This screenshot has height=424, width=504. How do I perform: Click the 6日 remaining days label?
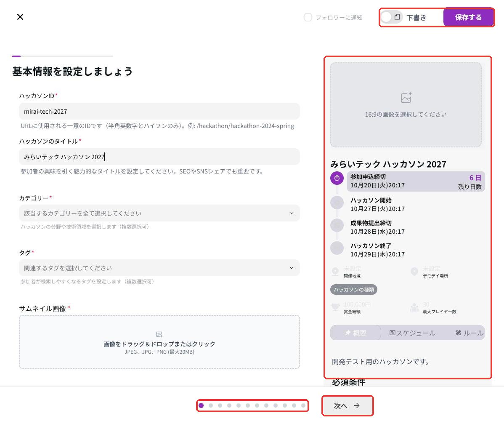point(475,178)
